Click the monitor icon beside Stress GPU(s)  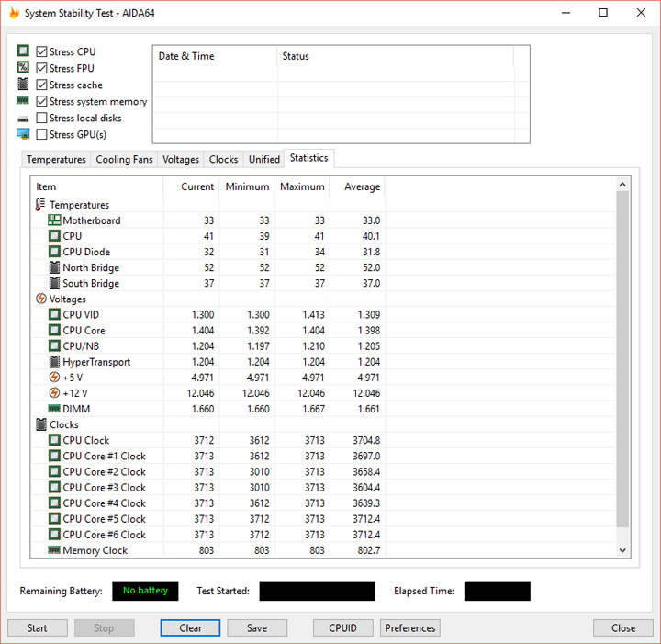click(23, 134)
